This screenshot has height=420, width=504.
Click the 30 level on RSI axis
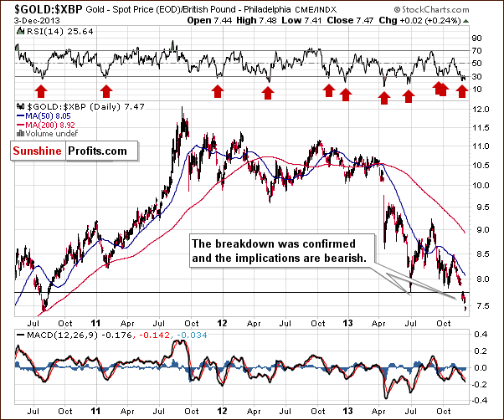476,76
